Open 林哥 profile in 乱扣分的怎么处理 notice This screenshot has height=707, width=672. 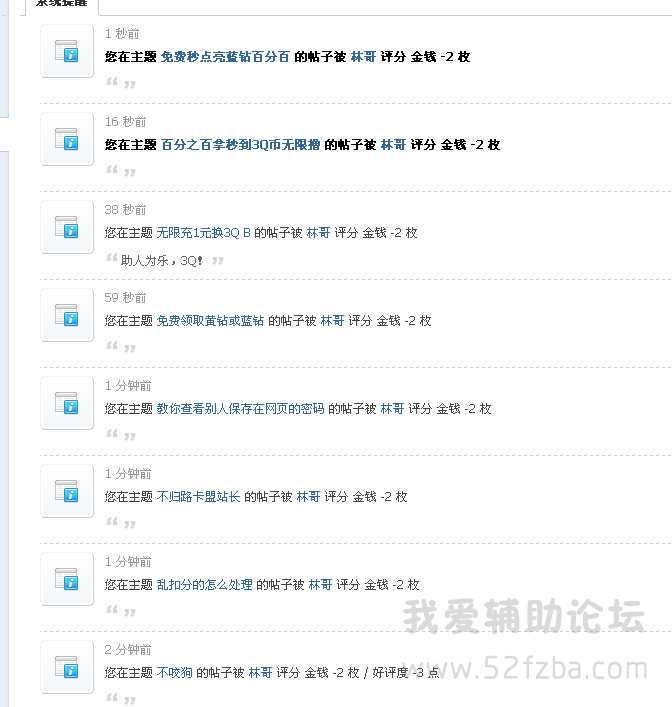click(321, 584)
